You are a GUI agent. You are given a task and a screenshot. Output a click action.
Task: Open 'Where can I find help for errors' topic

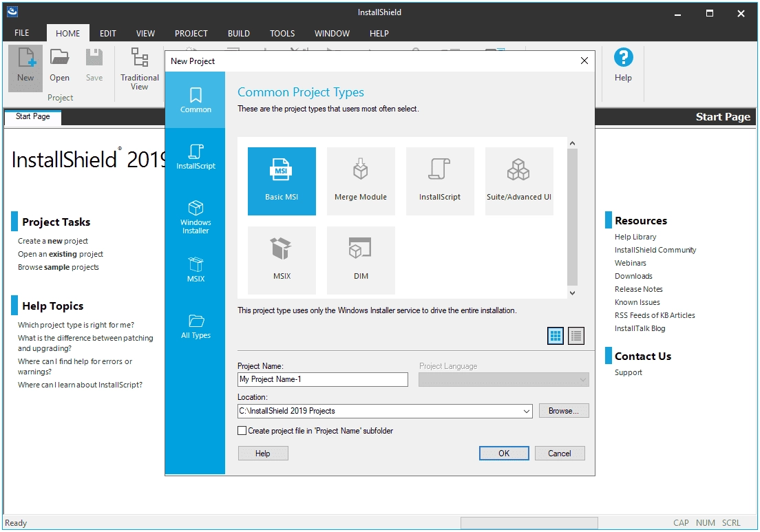point(75,366)
